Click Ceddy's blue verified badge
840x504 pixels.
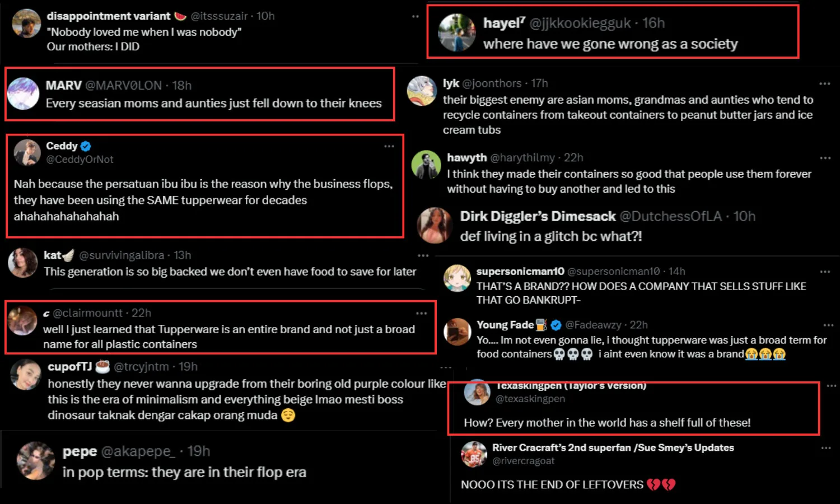pyautogui.click(x=86, y=146)
